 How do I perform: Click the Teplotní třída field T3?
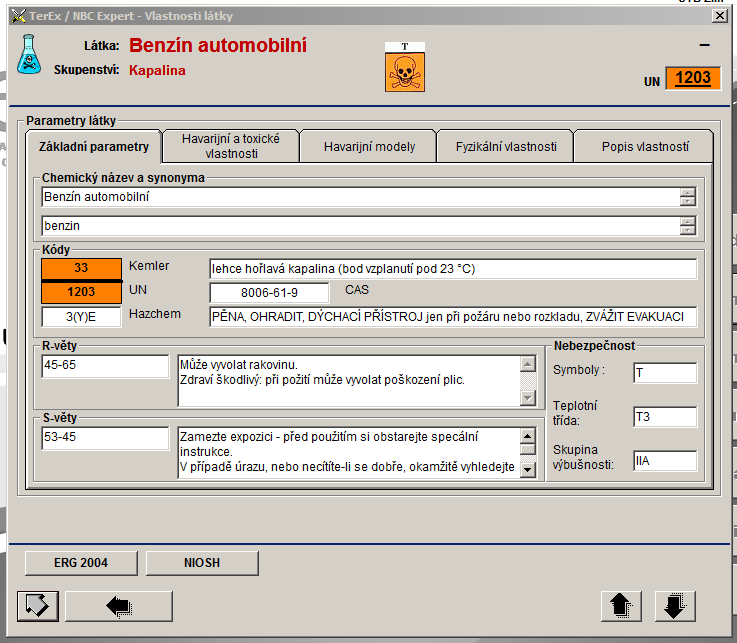[x=665, y=417]
